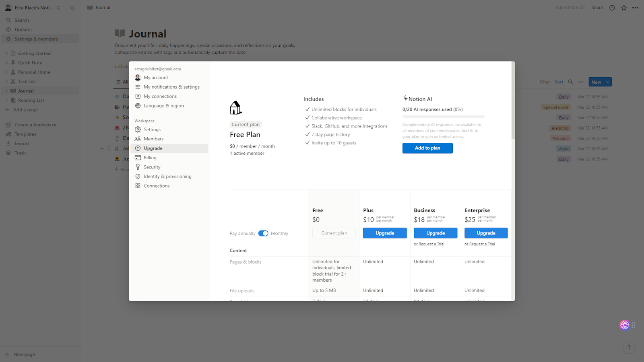Viewport: 644px width, 362px height.
Task: Open the page more-options menu in top bar
Action: click(x=636, y=8)
